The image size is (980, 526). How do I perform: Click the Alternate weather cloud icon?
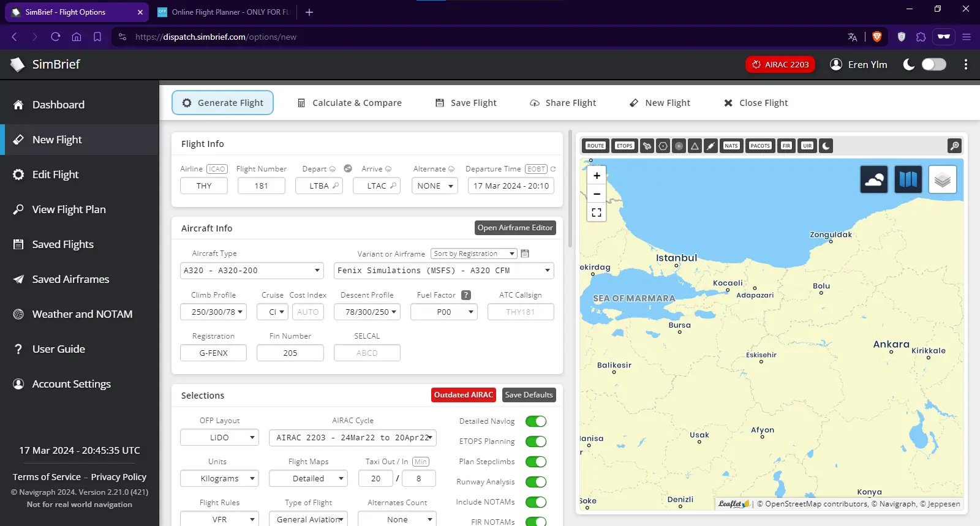click(x=451, y=169)
